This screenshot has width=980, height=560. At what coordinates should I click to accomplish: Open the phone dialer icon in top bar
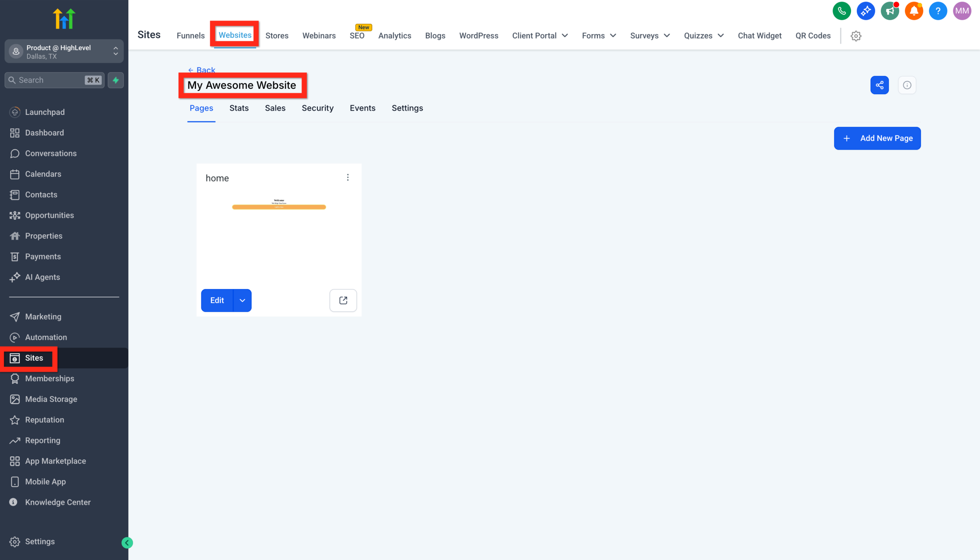841,11
